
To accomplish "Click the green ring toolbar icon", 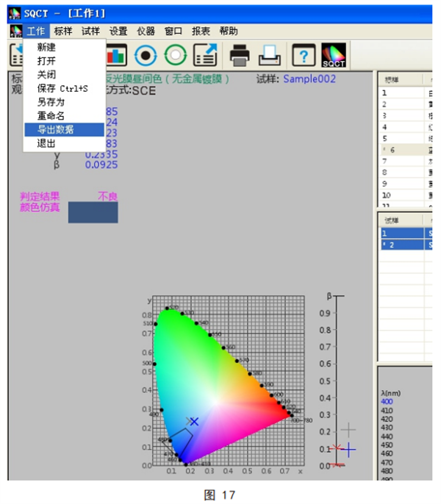I will [176, 55].
